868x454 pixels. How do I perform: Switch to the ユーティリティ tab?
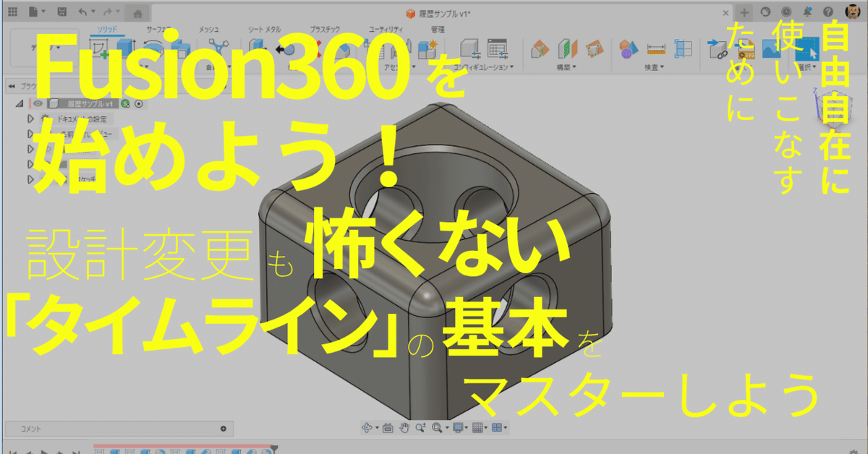pyautogui.click(x=386, y=29)
